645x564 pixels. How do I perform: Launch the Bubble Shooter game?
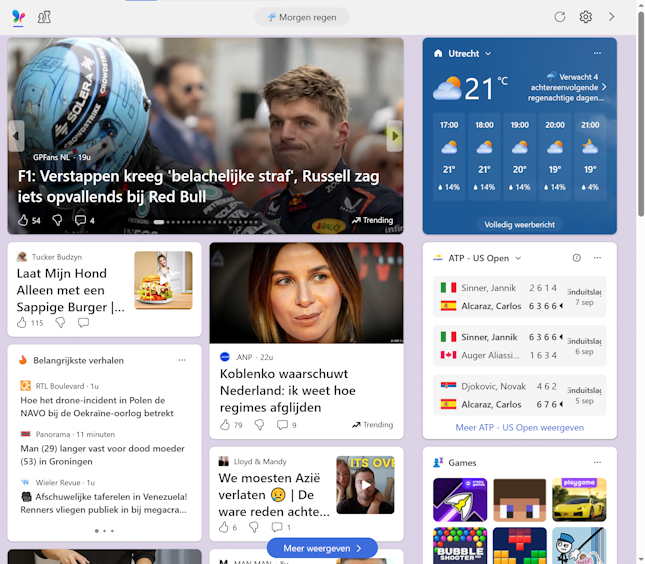460,545
